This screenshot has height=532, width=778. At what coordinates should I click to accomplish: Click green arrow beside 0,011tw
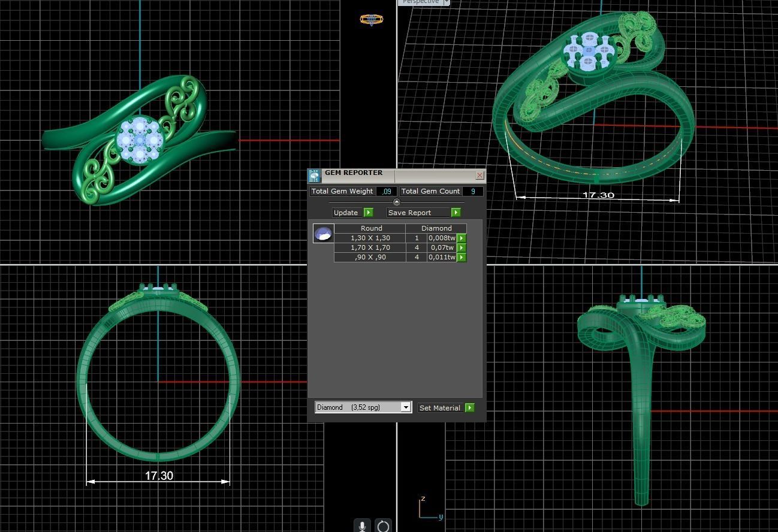click(462, 257)
